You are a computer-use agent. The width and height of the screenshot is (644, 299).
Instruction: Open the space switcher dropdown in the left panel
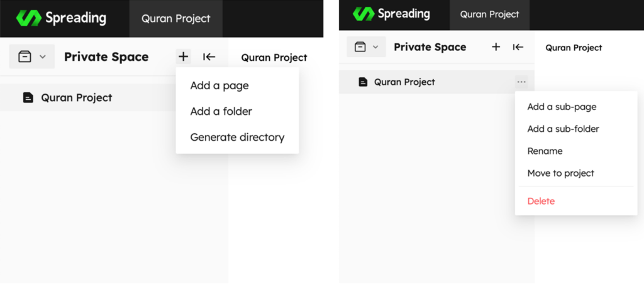click(31, 57)
